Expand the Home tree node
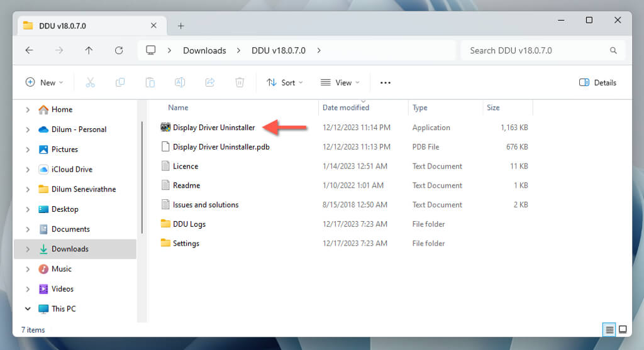 [28, 109]
